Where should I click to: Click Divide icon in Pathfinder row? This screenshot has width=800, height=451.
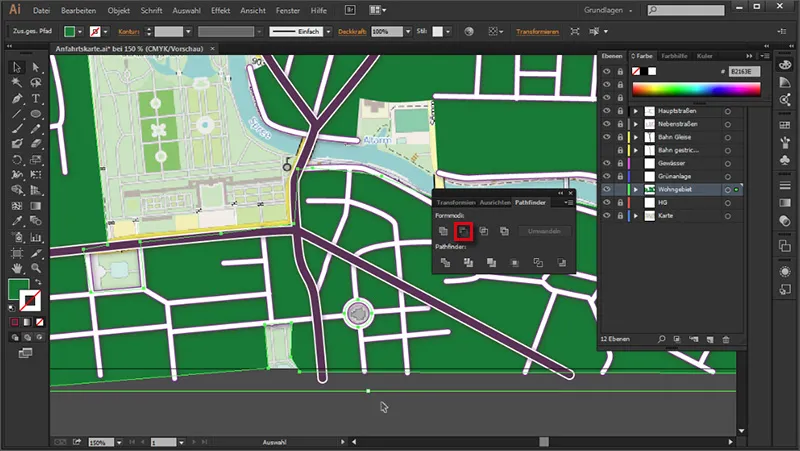coord(445,263)
